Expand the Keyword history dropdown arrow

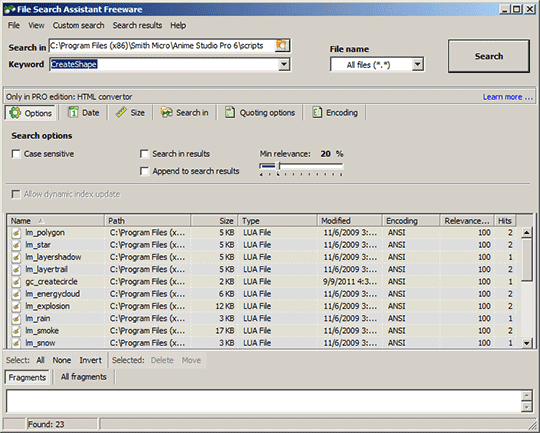click(284, 64)
